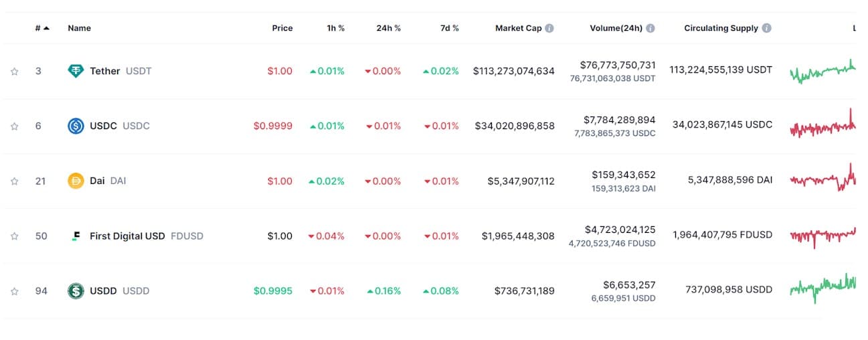Open the First Digital USD name link

(x=127, y=236)
